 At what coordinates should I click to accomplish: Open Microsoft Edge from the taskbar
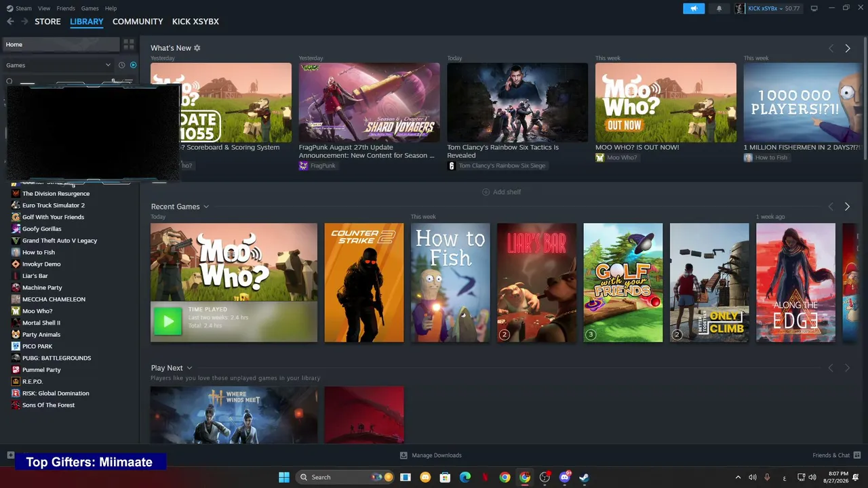pos(465,477)
